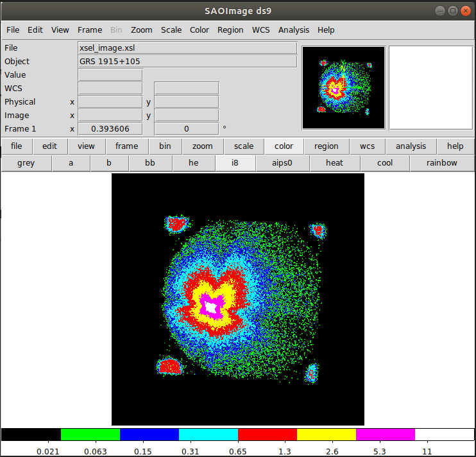
Task: Click the black colorbar segment
Action: click(x=31, y=435)
